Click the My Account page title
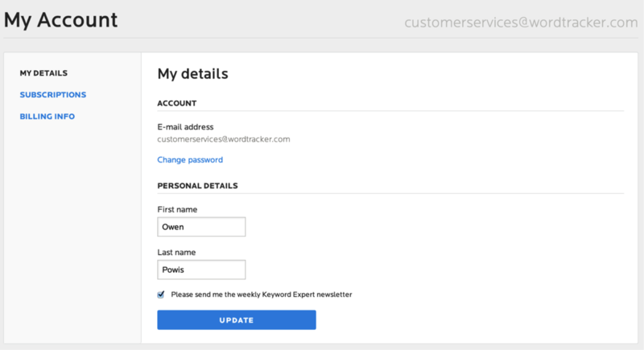This screenshot has height=350, width=644. [61, 19]
